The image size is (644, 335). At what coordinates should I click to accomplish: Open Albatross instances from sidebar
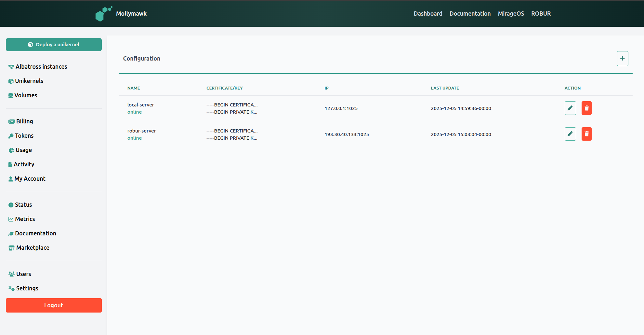coord(41,67)
